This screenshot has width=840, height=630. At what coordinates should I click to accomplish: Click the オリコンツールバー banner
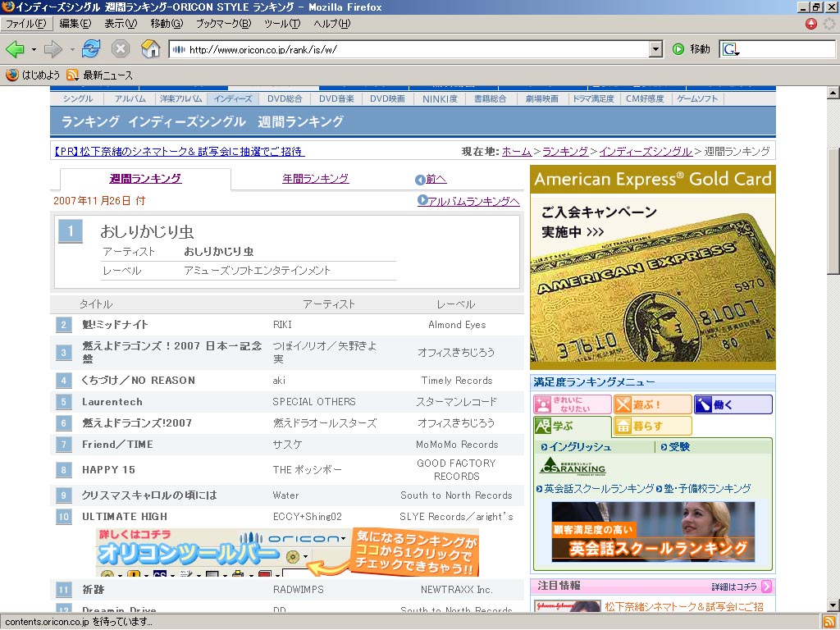pyautogui.click(x=287, y=552)
